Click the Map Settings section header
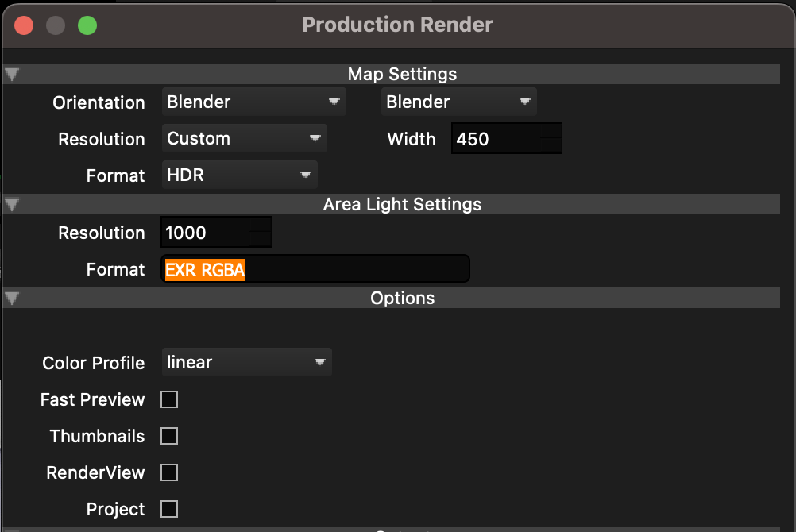Viewport: 796px width, 532px height. tap(402, 75)
